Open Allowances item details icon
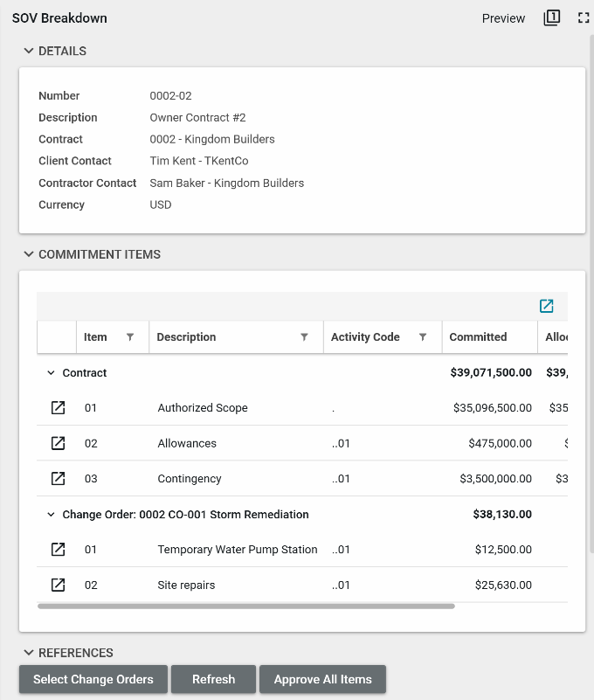The width and height of the screenshot is (594, 700). [58, 443]
